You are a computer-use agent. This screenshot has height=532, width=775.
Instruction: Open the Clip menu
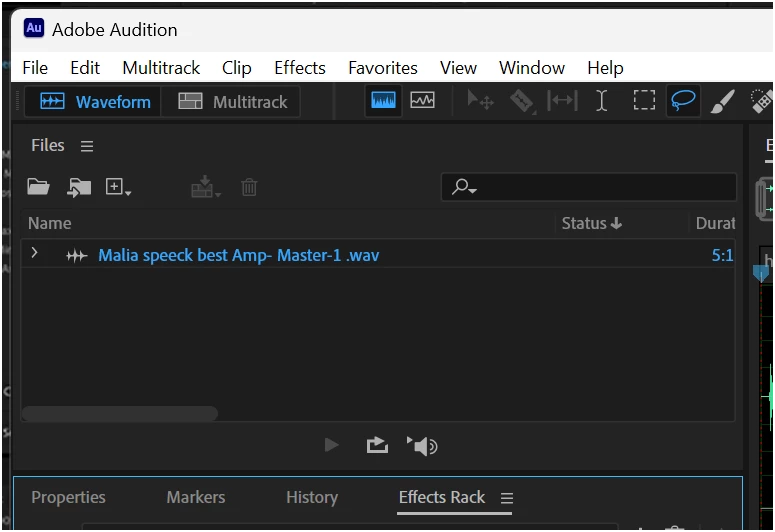point(237,68)
